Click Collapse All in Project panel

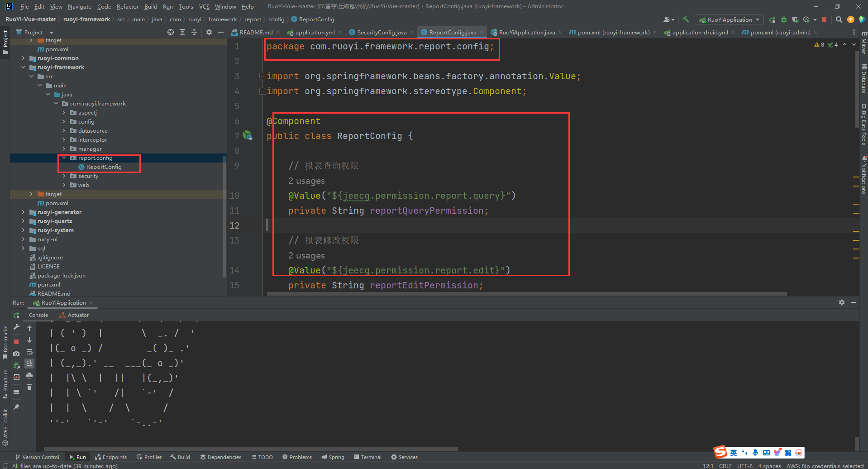194,32
